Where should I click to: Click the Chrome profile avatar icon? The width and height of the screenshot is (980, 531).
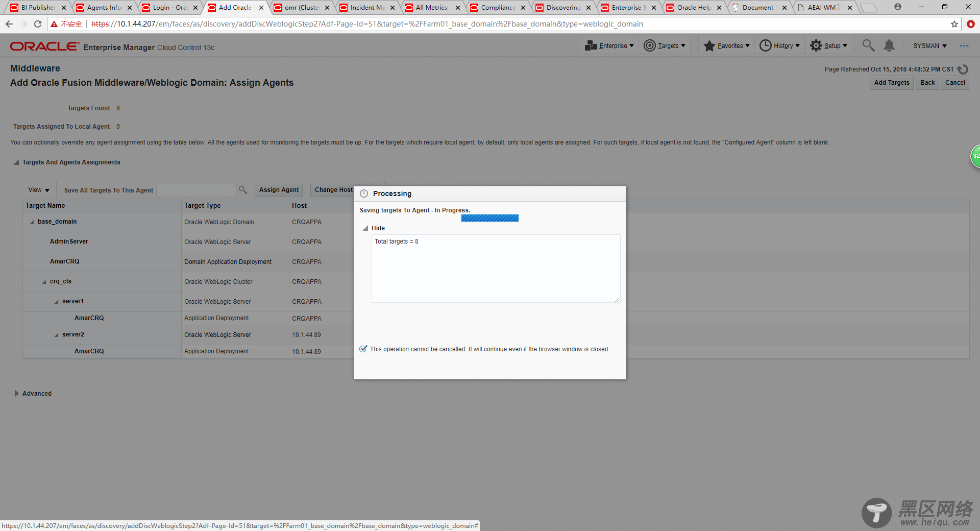click(x=898, y=7)
